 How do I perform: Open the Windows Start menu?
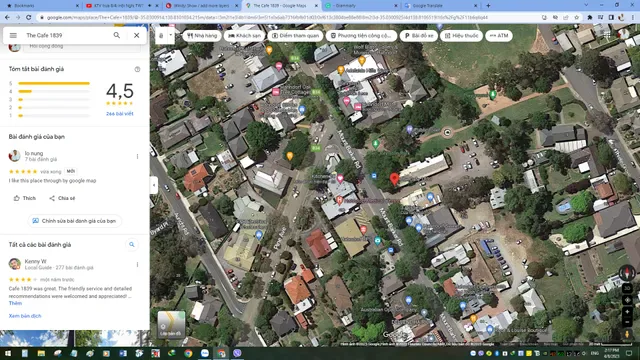click(x=8, y=353)
